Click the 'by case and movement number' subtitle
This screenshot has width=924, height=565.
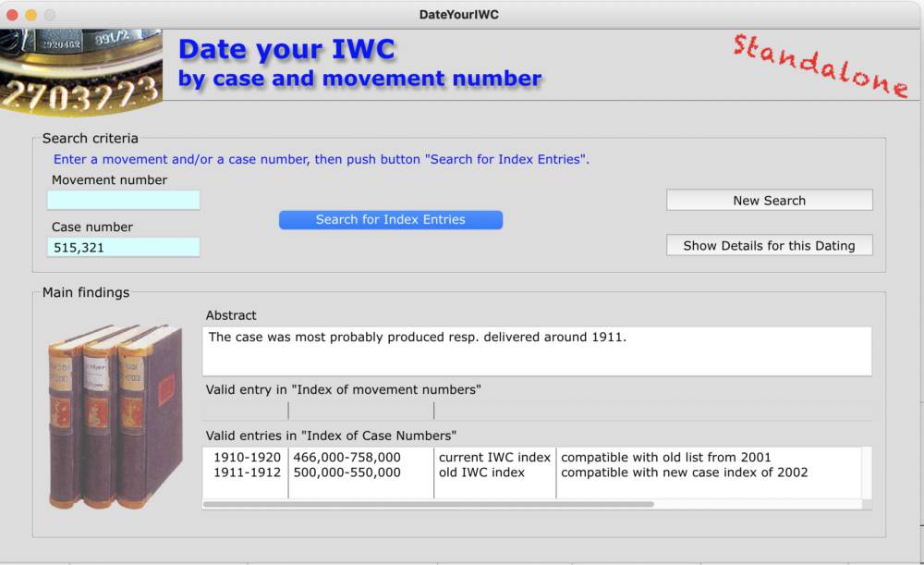pyautogui.click(x=359, y=79)
